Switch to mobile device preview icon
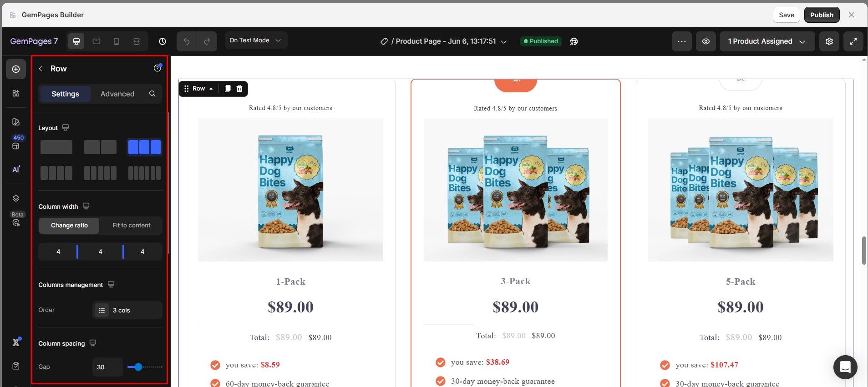 pos(117,41)
